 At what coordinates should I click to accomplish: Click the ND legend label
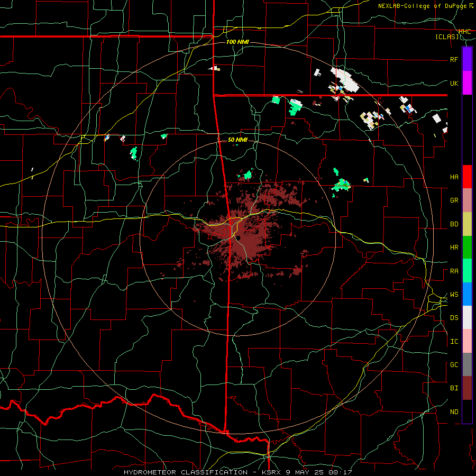[454, 412]
